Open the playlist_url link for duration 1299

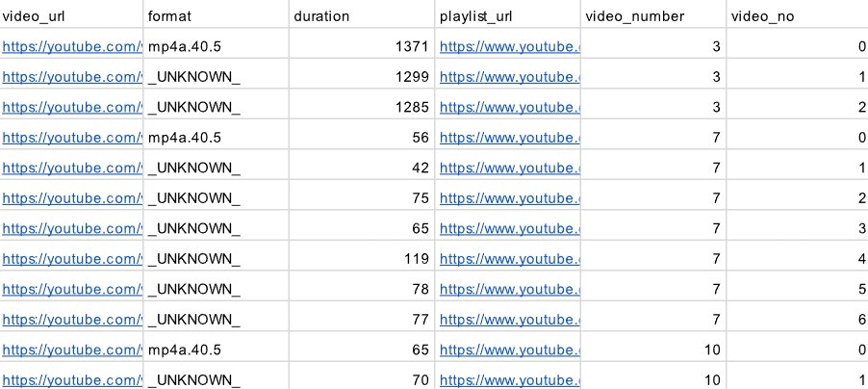[x=509, y=77]
